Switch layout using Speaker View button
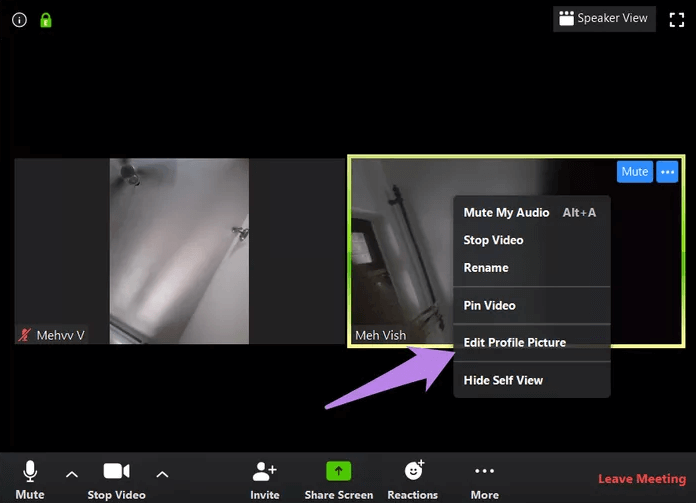 point(604,18)
